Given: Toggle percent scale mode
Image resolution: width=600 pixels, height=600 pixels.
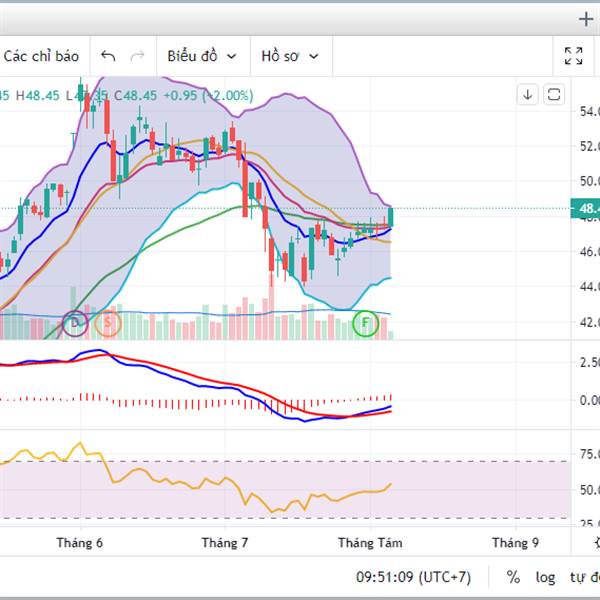Looking at the screenshot, I should point(513,577).
